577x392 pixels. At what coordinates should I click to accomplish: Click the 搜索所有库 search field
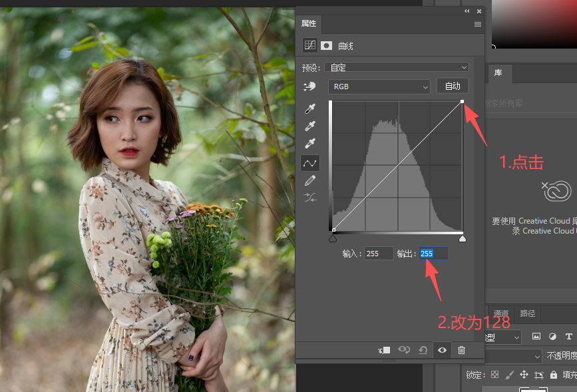pyautogui.click(x=530, y=103)
